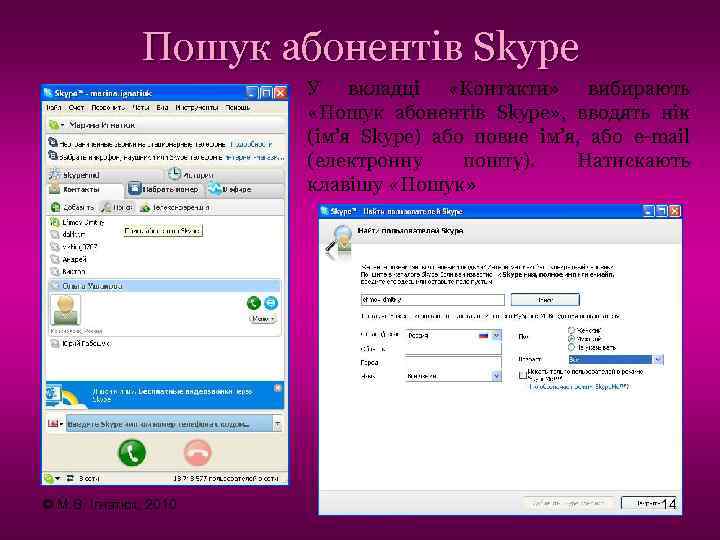Click green plus icon next to Добавить

coord(56,208)
